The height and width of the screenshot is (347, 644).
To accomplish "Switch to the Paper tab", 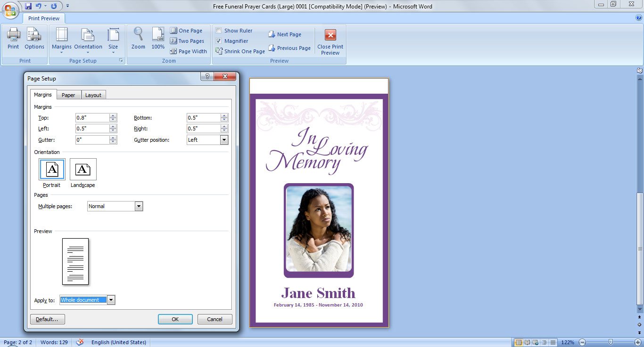I will [68, 95].
